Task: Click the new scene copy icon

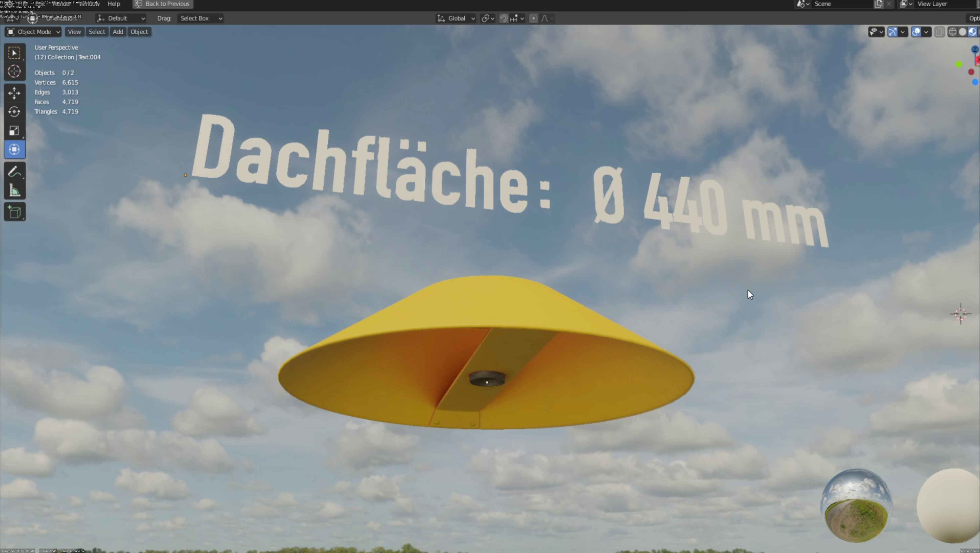Action: [x=878, y=4]
